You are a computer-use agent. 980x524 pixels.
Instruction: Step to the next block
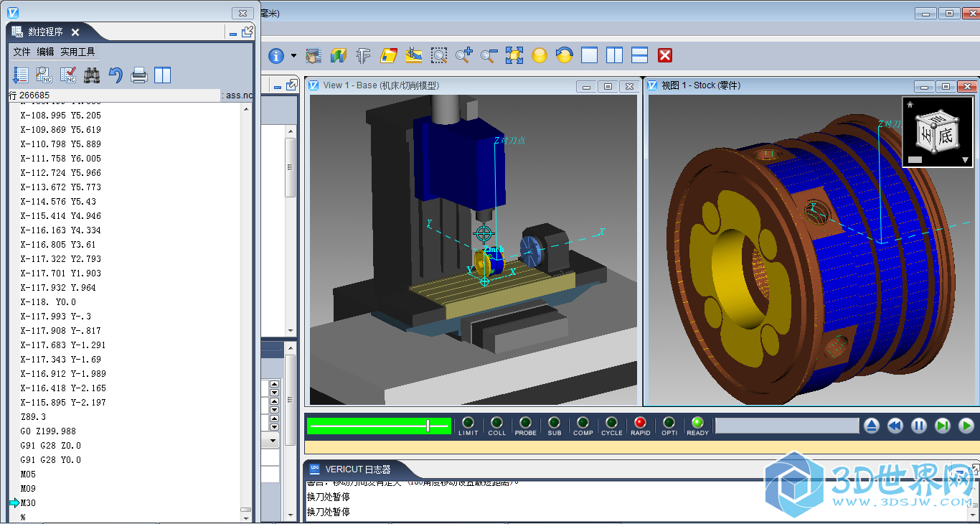pyautogui.click(x=943, y=426)
